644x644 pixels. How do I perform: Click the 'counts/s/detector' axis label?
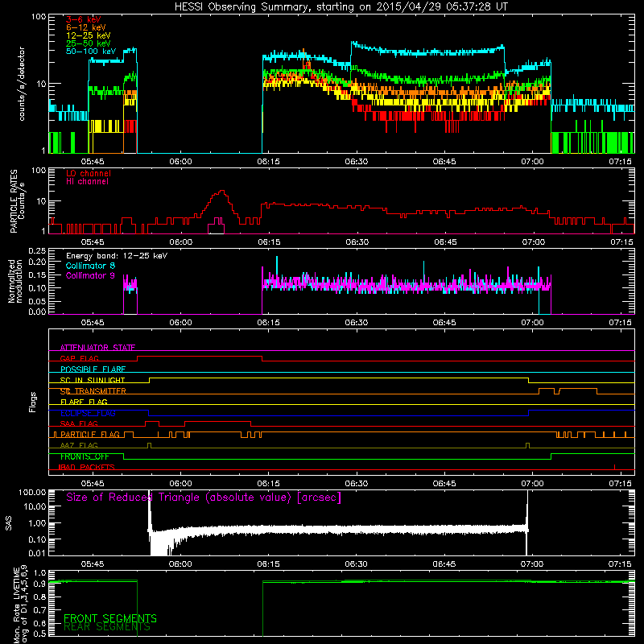pos(22,84)
